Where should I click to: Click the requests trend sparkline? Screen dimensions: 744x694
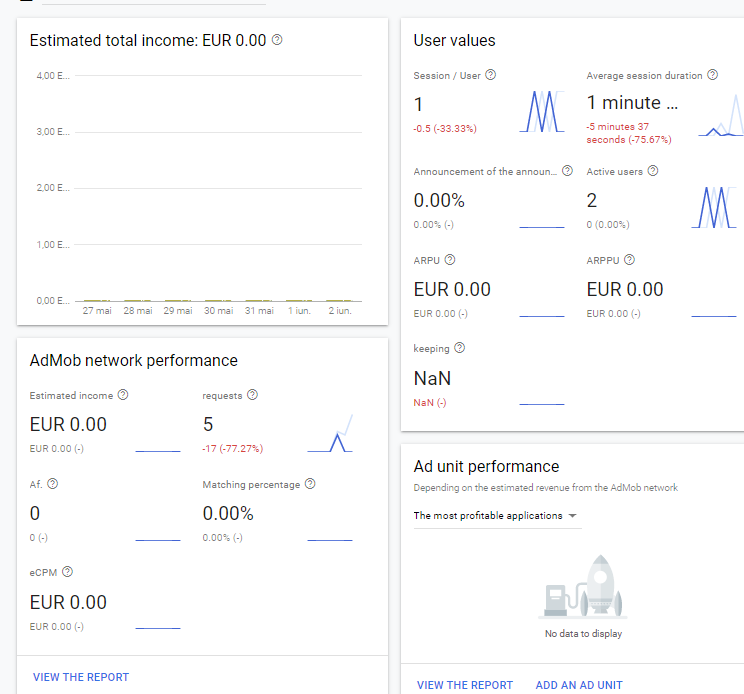(x=330, y=433)
